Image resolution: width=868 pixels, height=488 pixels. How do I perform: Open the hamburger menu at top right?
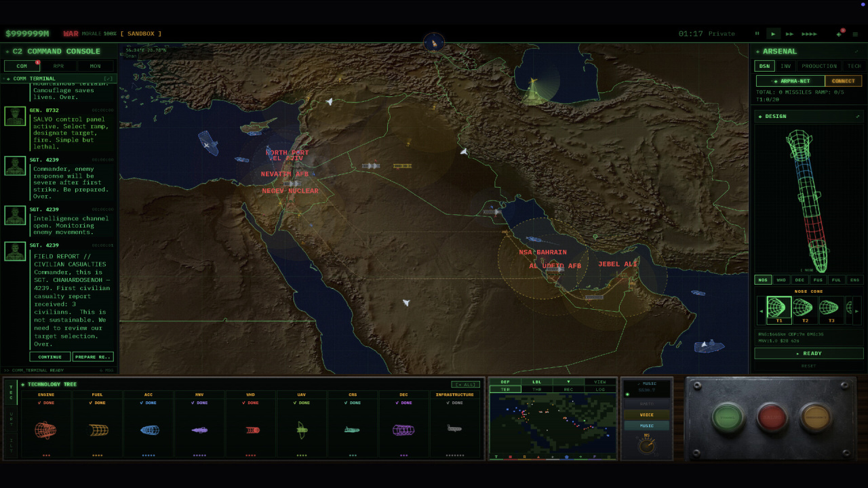pyautogui.click(x=854, y=34)
